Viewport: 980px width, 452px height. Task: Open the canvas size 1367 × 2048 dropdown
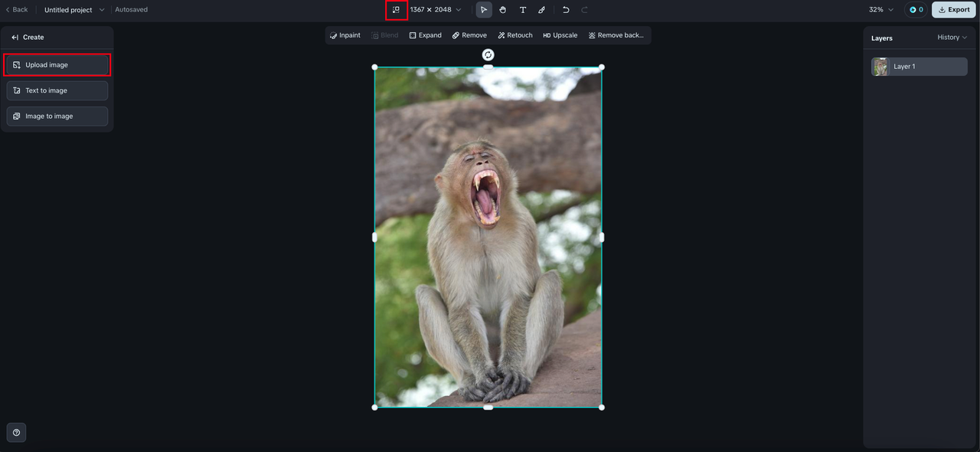[x=436, y=10]
